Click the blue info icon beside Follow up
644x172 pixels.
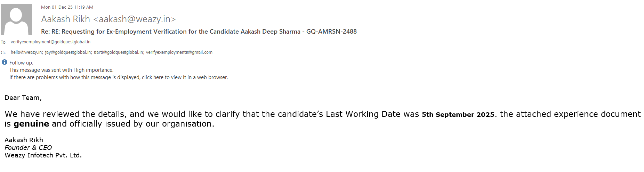pyautogui.click(x=5, y=62)
